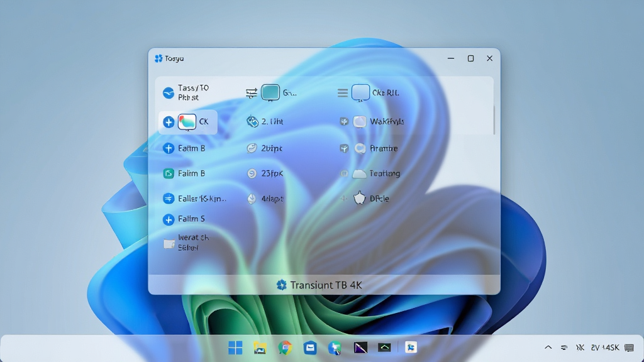Click the plus icon beside first Falim B
Image resolution: width=644 pixels, height=362 pixels.
[x=169, y=148]
